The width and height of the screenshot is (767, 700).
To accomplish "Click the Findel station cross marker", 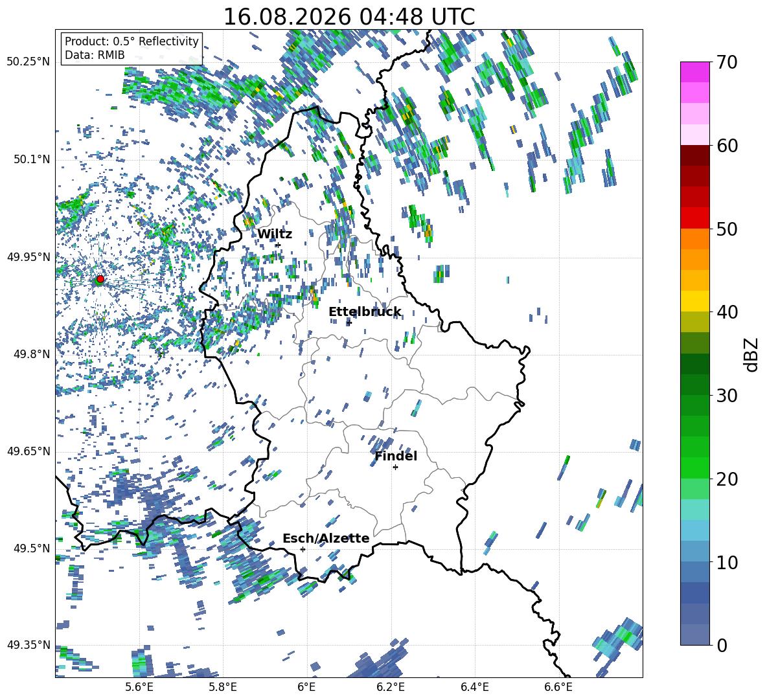I will (395, 468).
